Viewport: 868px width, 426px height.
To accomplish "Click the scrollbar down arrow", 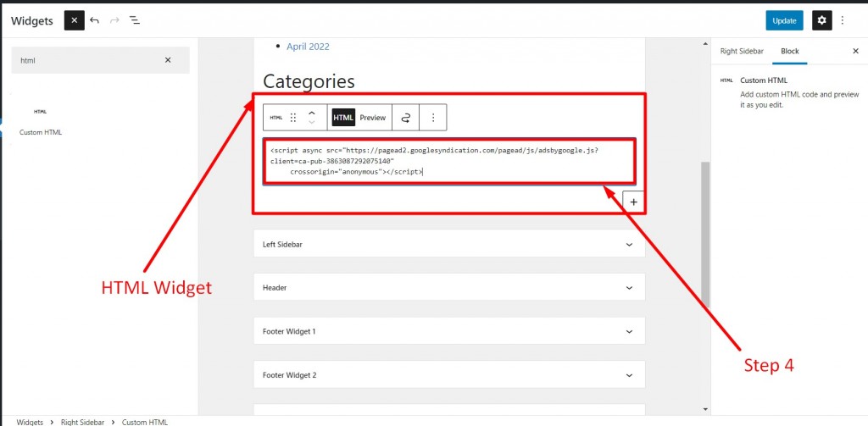I will click(705, 409).
